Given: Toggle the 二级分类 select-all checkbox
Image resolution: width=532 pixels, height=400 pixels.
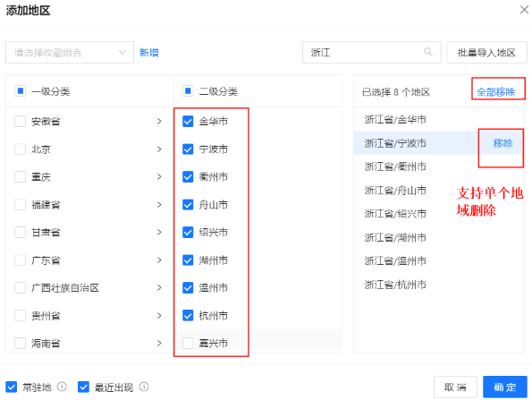Looking at the screenshot, I should [188, 91].
